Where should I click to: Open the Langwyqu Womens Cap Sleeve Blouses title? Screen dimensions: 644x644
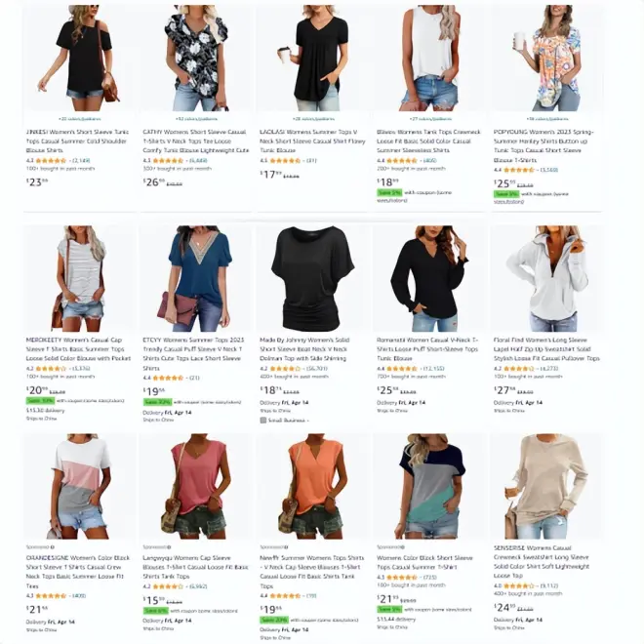(x=195, y=567)
